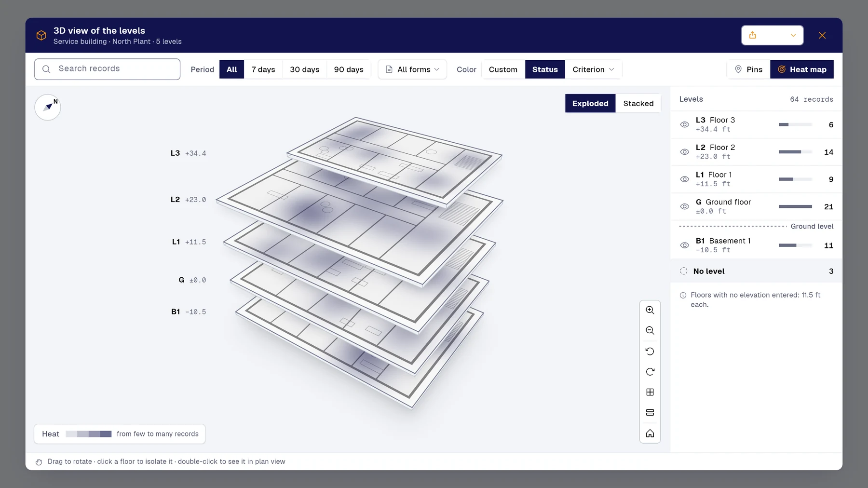Close the 3D view dialog

[822, 35]
